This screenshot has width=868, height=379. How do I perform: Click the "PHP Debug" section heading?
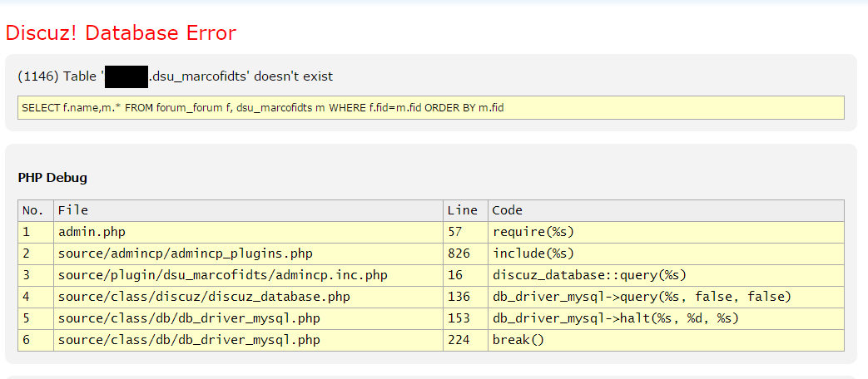[x=52, y=178]
